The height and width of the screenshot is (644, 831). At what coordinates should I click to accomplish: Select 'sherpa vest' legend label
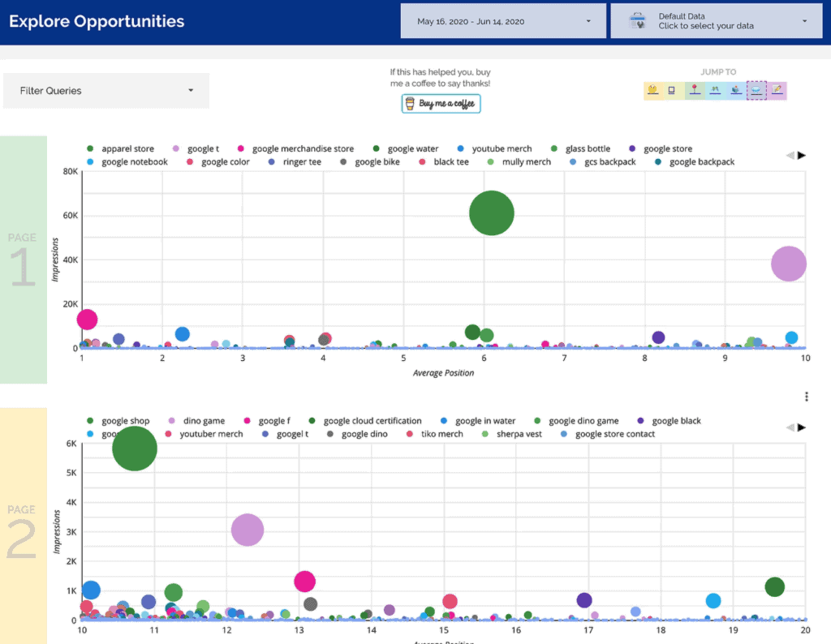point(519,434)
